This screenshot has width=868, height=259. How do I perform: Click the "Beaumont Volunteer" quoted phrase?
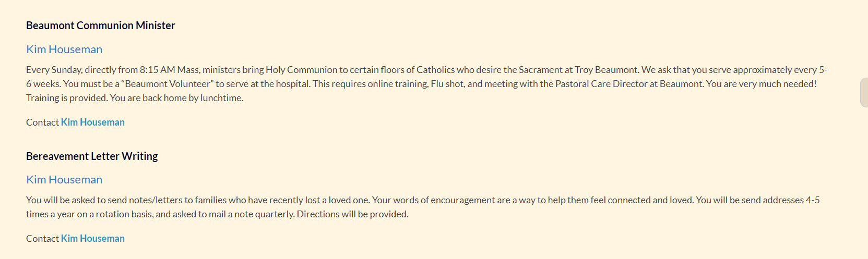[167, 84]
